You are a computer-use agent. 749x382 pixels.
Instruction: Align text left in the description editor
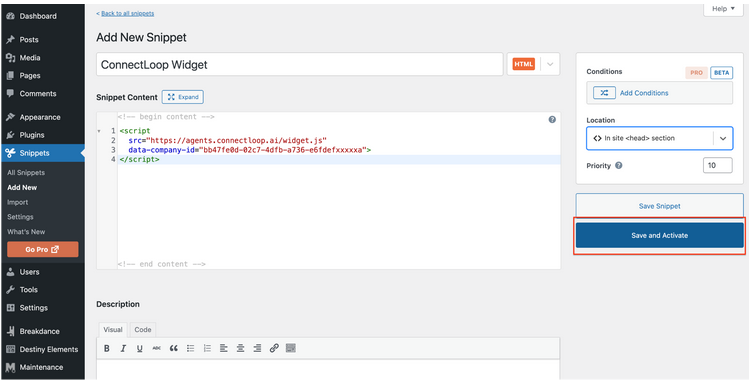point(224,349)
